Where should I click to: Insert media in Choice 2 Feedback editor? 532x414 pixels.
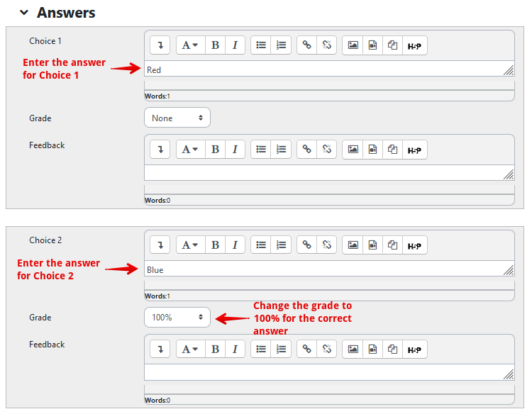(372, 349)
